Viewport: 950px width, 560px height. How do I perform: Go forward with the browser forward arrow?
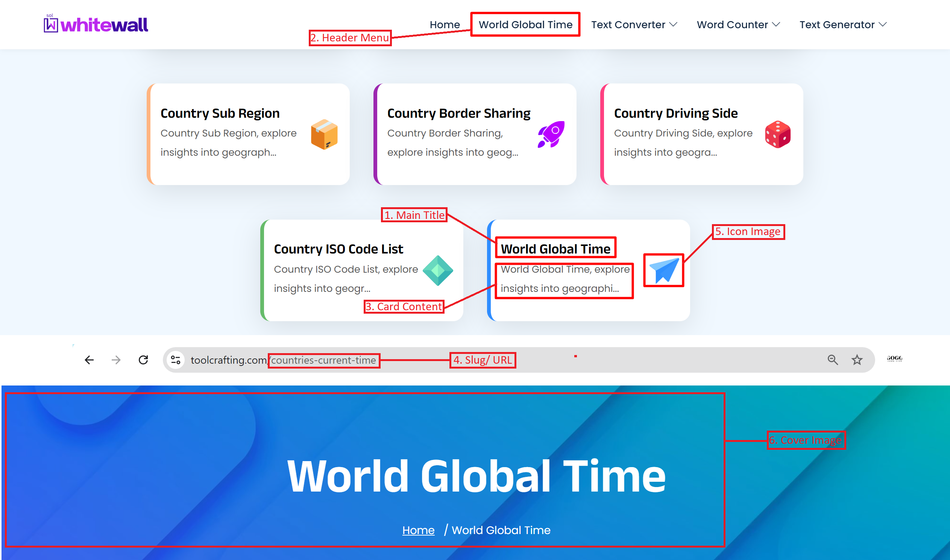[x=116, y=360]
